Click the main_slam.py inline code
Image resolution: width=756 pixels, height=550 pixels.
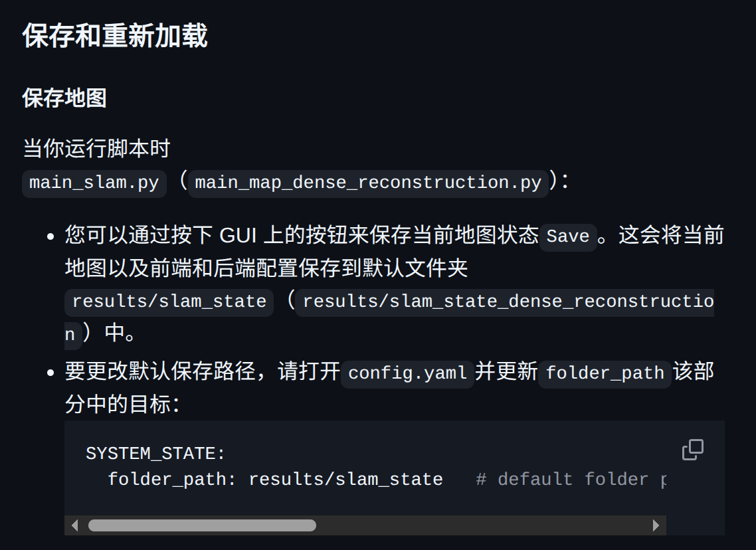point(94,183)
